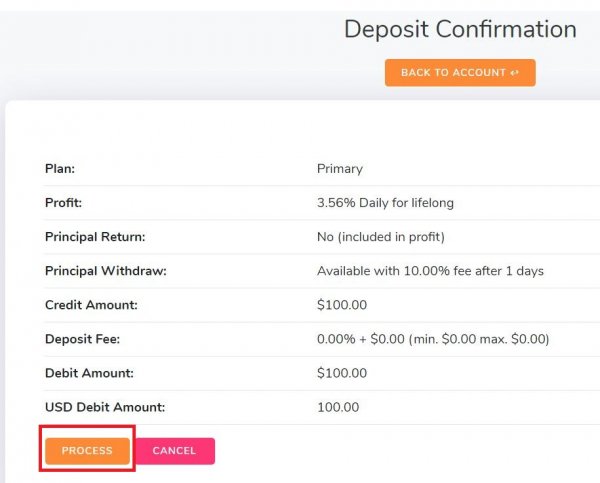Click the Deposit Fee label
600x483 pixels.
click(83, 339)
